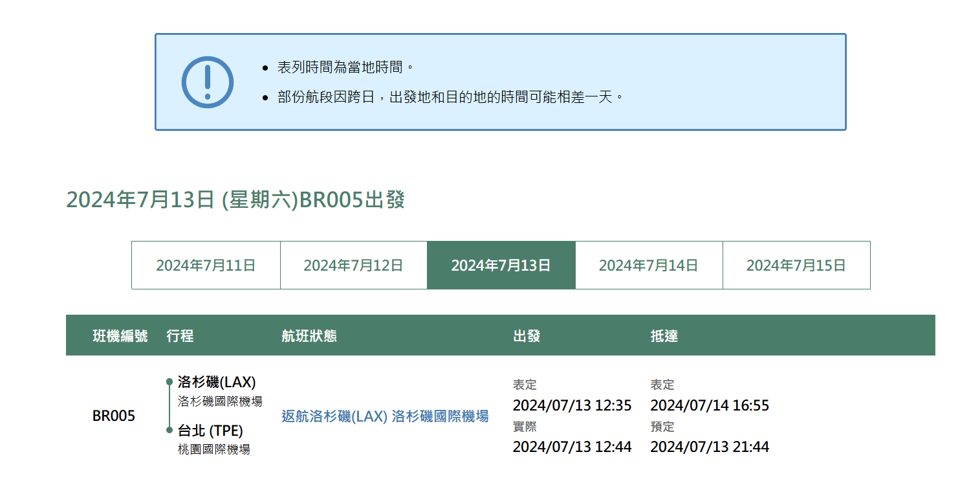
Task: Click the 桃園國際機場 airport name
Action: [214, 449]
